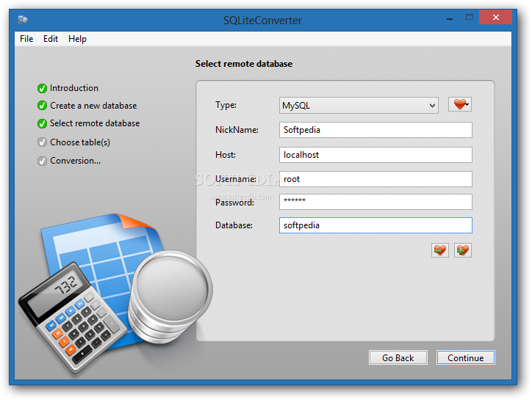Image resolution: width=532 pixels, height=400 pixels.
Task: Select the Introduction step label
Action: (x=74, y=88)
